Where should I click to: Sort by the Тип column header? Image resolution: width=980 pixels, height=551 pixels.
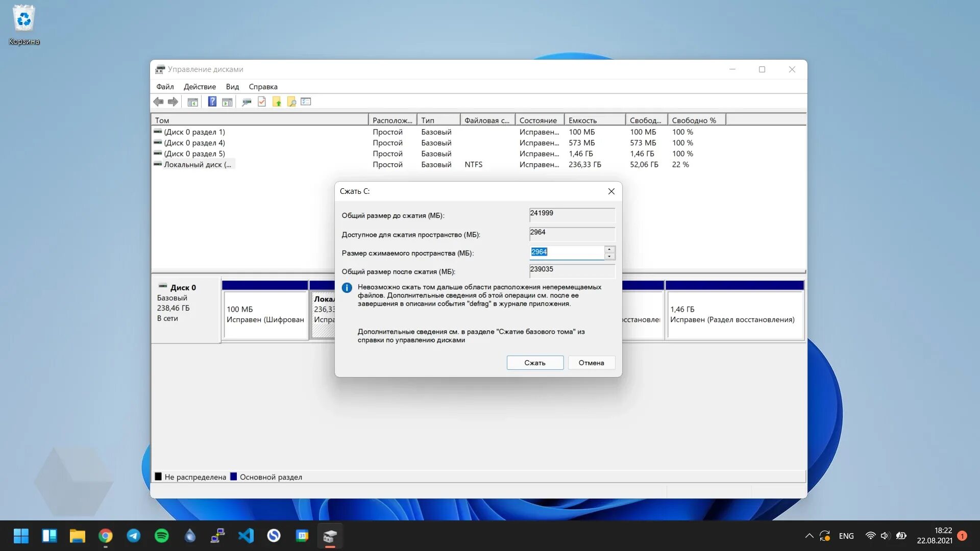pos(438,120)
